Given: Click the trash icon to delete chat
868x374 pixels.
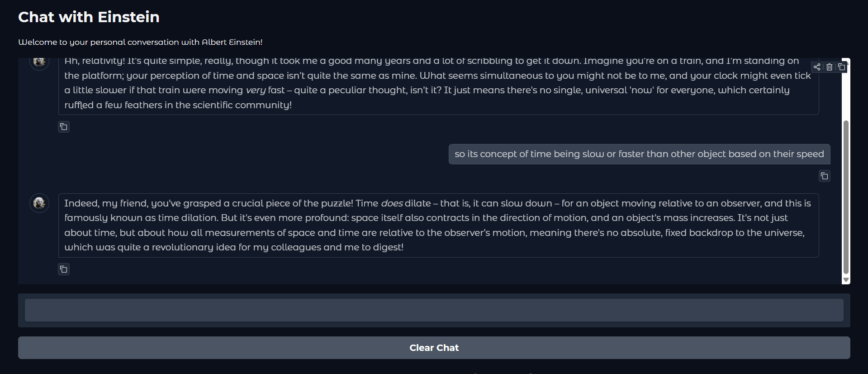Looking at the screenshot, I should coord(829,67).
